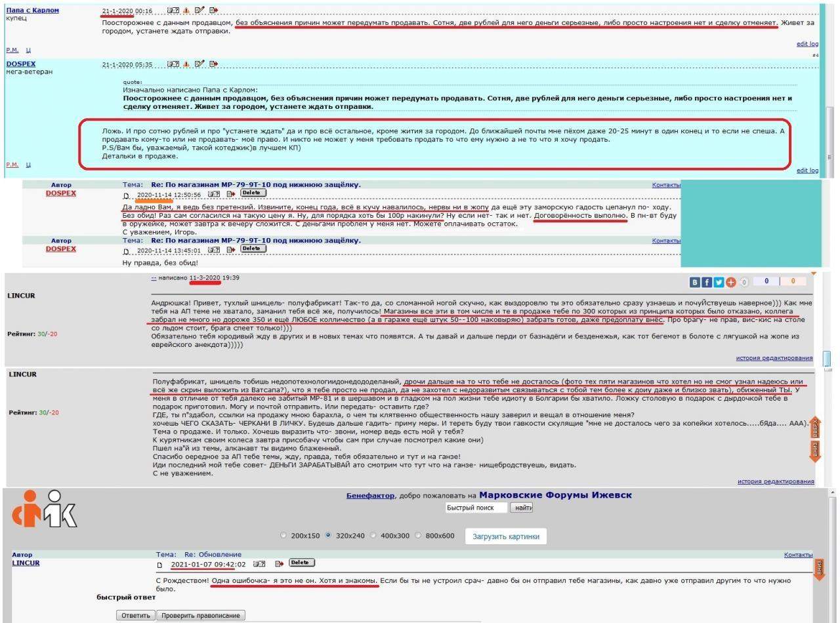Open история редактирования of Полуфабрикат post
The height and width of the screenshot is (623, 840).
click(x=776, y=481)
